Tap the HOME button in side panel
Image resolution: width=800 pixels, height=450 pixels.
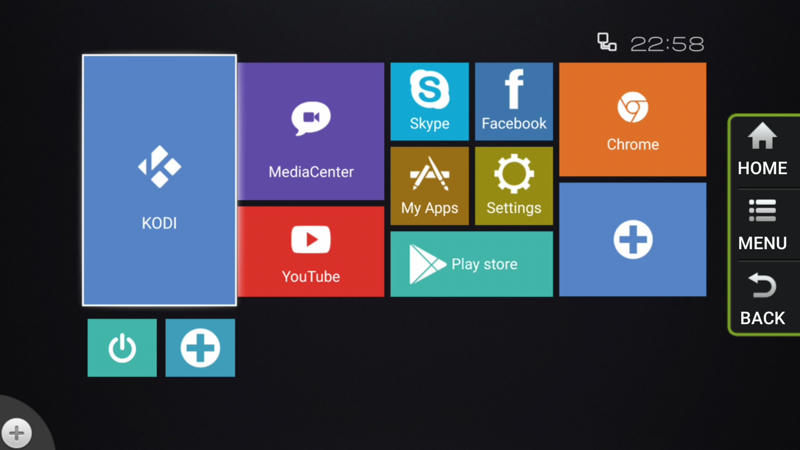tap(762, 150)
